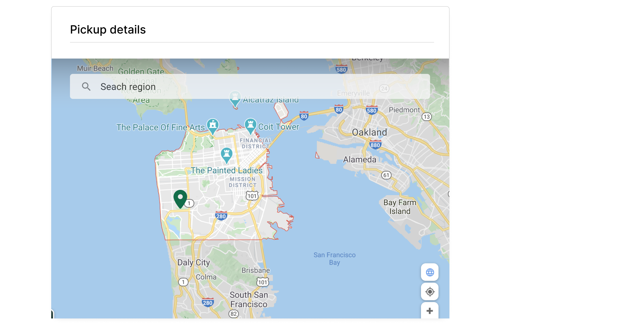The height and width of the screenshot is (324, 644).
Task: Zoom in with the plus button
Action: [430, 311]
